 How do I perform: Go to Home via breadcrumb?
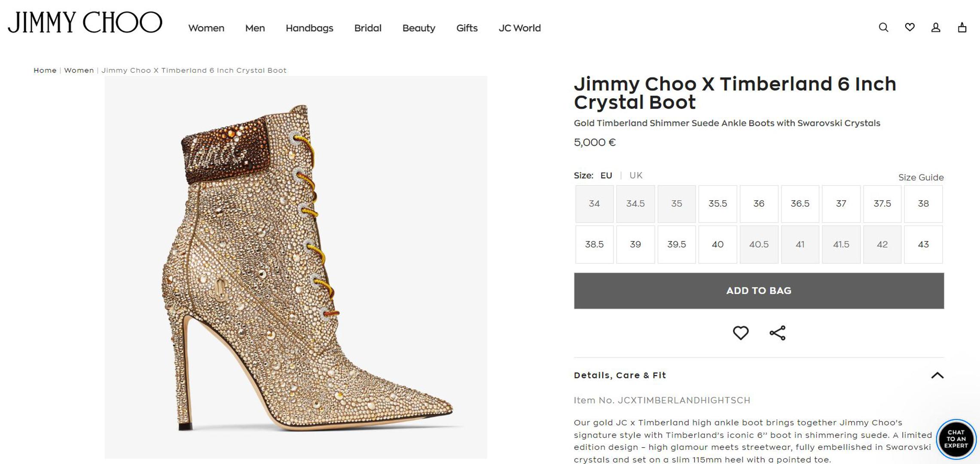(45, 70)
